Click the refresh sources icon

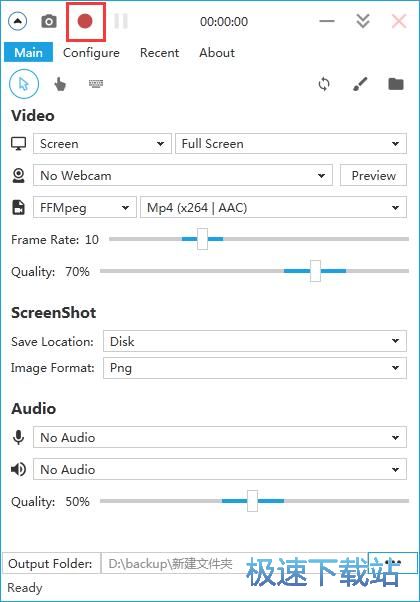click(x=324, y=84)
